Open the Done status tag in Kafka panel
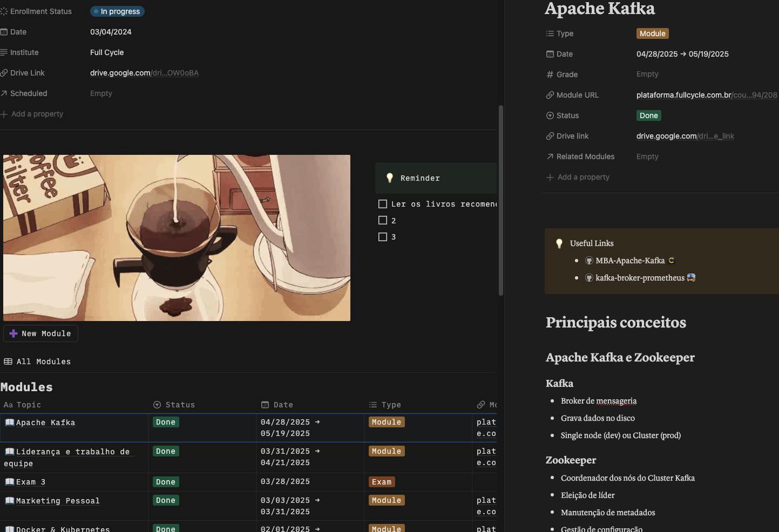This screenshot has height=532, width=779. click(x=649, y=115)
